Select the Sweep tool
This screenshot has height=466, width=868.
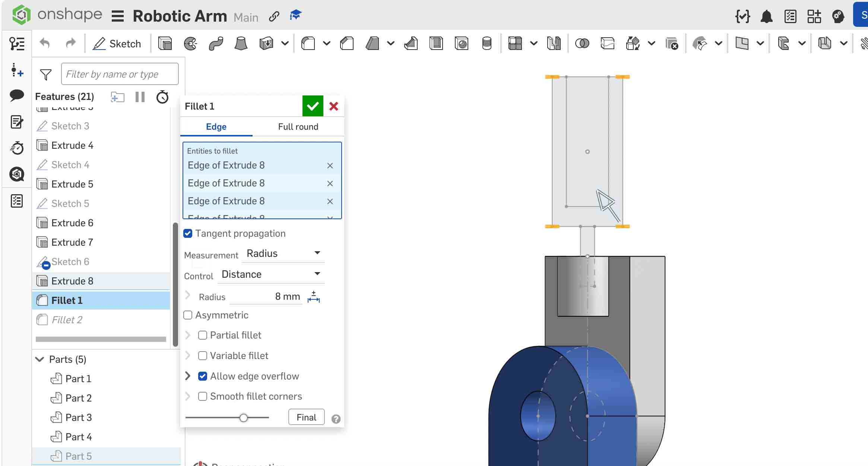coord(216,44)
